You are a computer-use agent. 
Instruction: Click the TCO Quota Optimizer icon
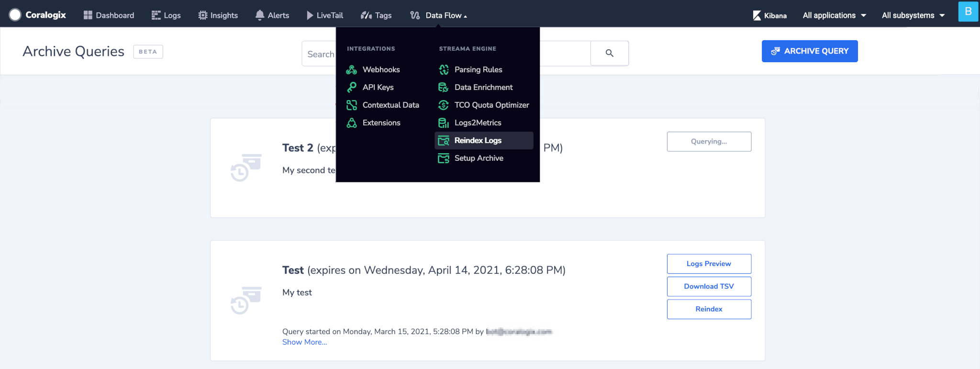tap(444, 105)
